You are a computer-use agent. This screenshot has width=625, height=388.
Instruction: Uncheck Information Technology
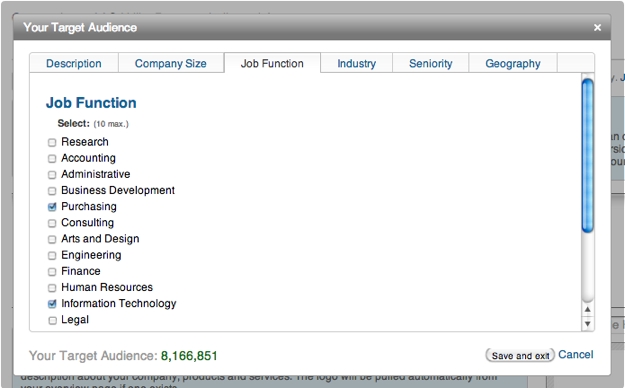coord(52,304)
